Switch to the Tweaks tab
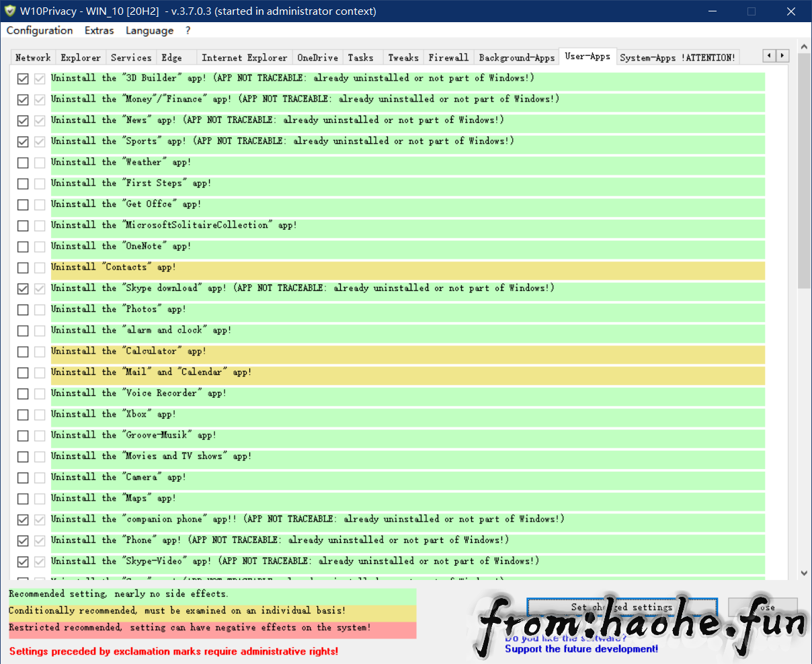Screen dimensions: 812x664 pos(403,58)
